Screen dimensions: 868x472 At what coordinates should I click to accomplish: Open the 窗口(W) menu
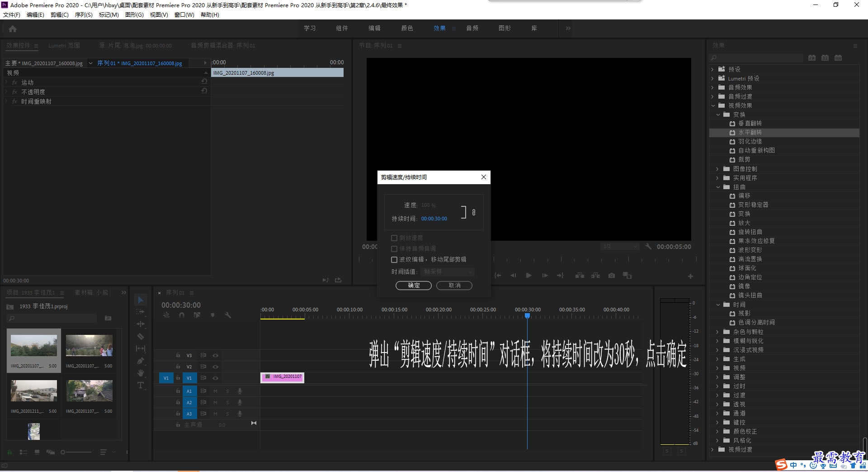point(184,15)
